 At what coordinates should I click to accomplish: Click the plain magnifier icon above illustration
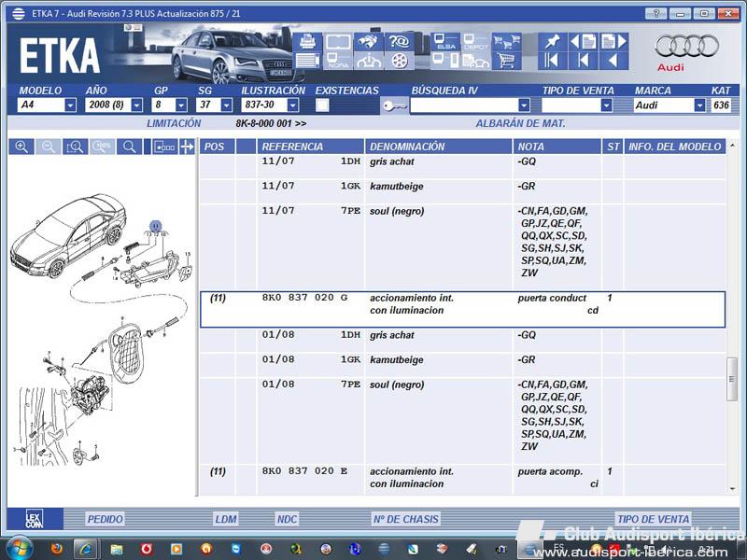(x=129, y=147)
